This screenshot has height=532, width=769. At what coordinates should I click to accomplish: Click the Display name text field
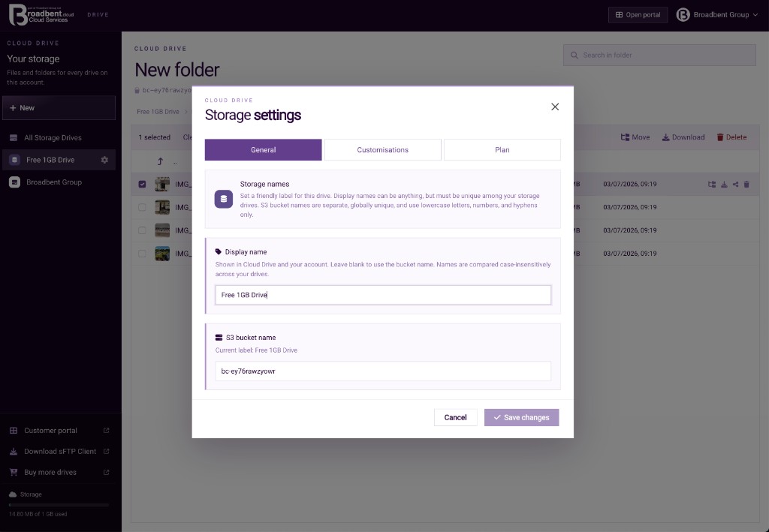tap(383, 295)
